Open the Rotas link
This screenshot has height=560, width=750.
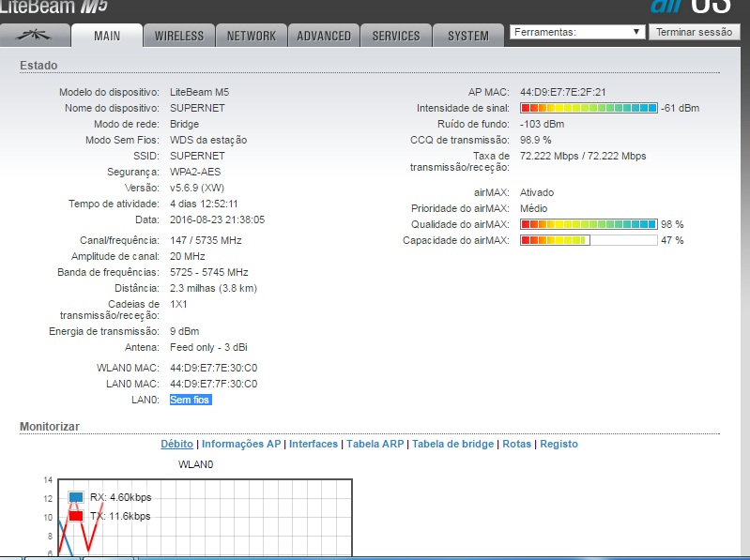coord(516,444)
